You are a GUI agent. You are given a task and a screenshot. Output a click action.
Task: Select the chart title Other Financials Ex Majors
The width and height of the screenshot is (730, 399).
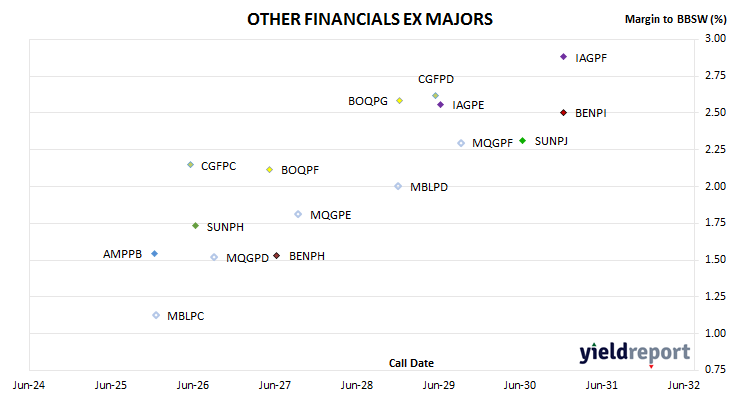coord(370,19)
